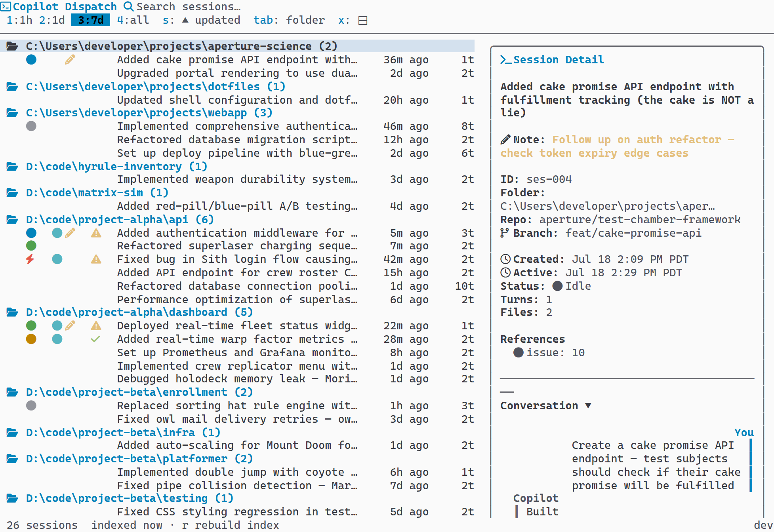
Task: Click the feat/cake-promise-api branch name
Action: tap(633, 233)
